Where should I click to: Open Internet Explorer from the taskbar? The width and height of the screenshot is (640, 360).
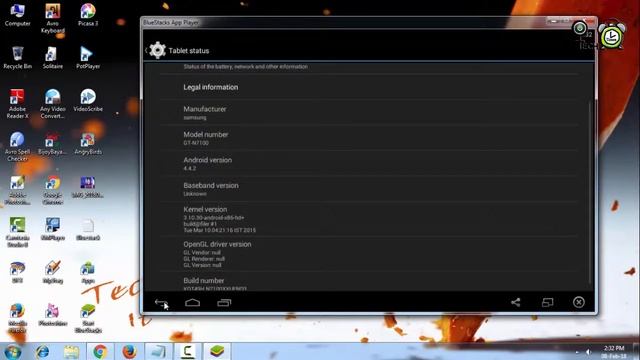pyautogui.click(x=42, y=351)
